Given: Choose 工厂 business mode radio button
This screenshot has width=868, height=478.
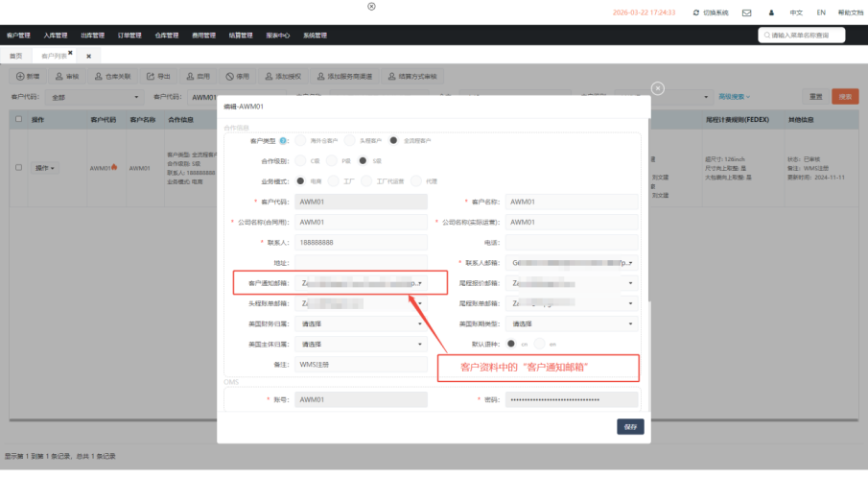Looking at the screenshot, I should pos(350,179).
